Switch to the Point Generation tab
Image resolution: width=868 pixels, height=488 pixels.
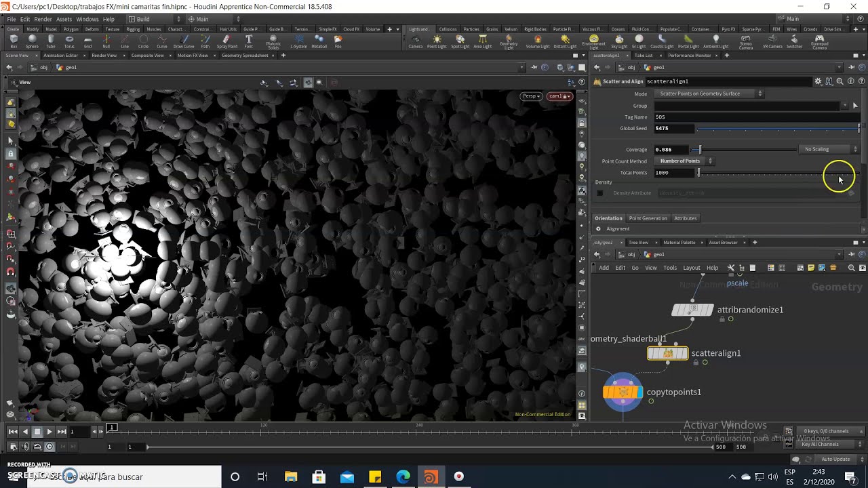648,218
